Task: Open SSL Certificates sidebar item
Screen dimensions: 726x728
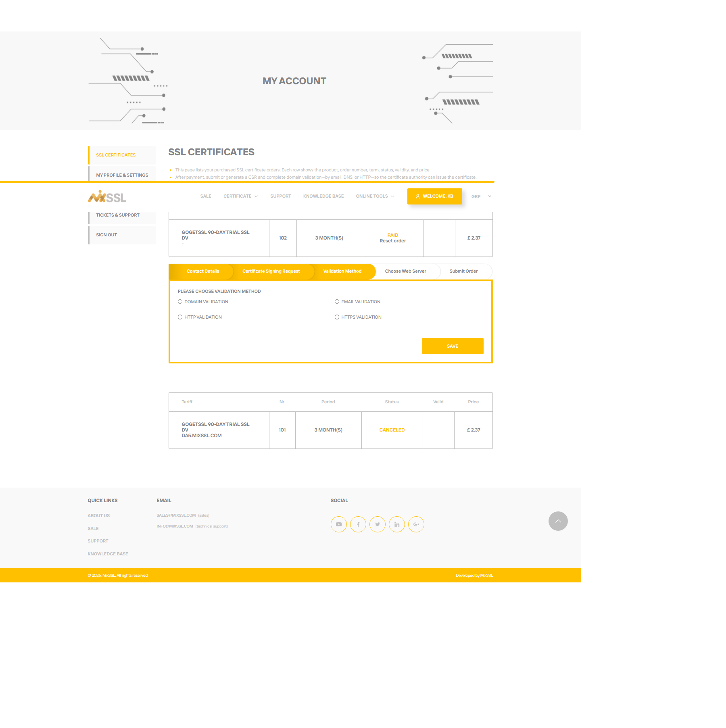Action: 122,155
